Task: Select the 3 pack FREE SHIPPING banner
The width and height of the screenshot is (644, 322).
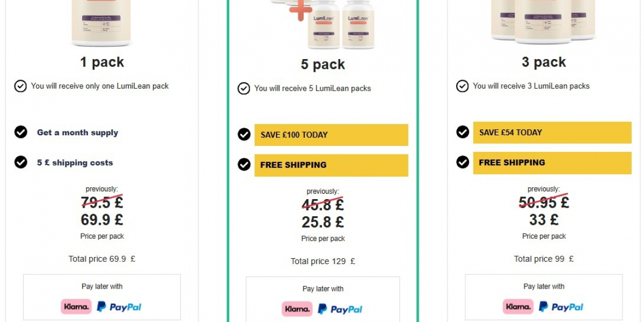Action: pyautogui.click(x=552, y=163)
